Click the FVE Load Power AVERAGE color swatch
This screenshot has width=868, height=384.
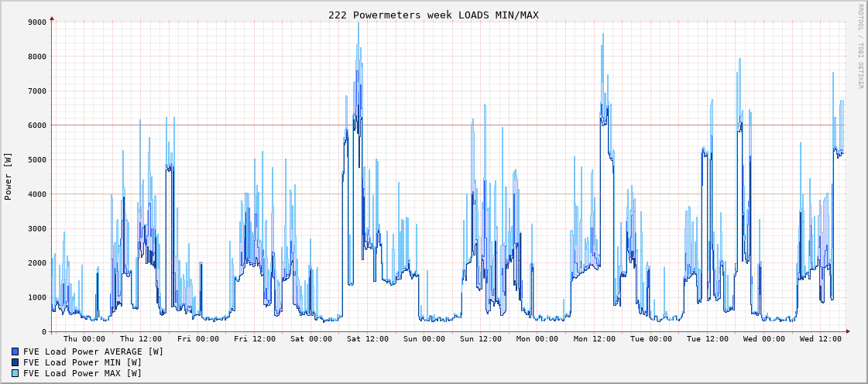15,351
